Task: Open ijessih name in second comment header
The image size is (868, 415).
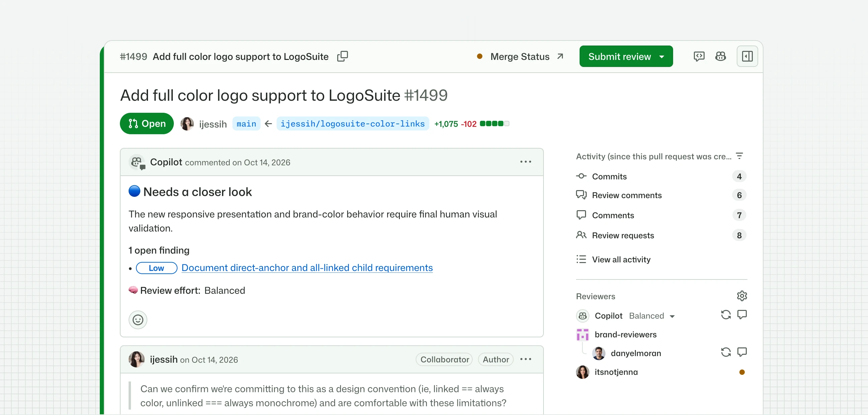Action: tap(164, 359)
